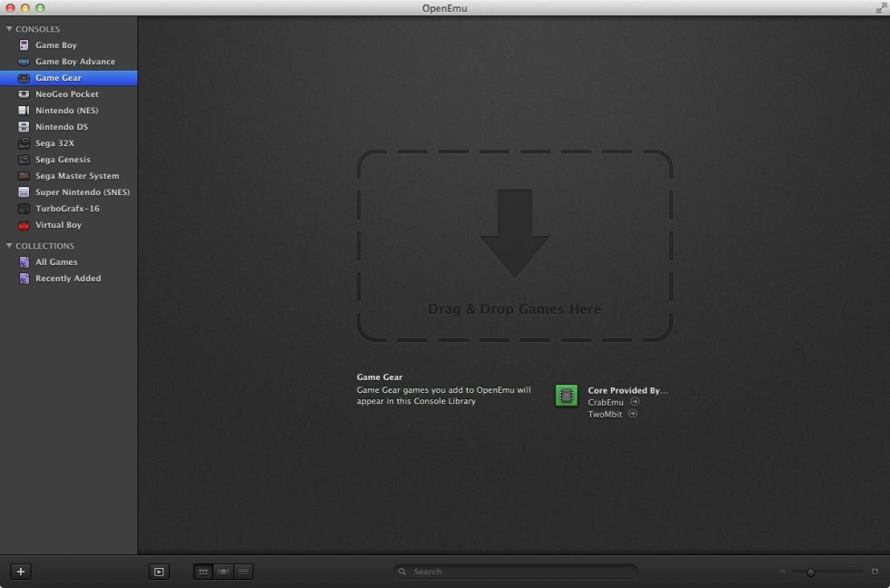Image resolution: width=890 pixels, height=588 pixels.
Task: Collapse the COLLECTIONS section
Action: [9, 246]
